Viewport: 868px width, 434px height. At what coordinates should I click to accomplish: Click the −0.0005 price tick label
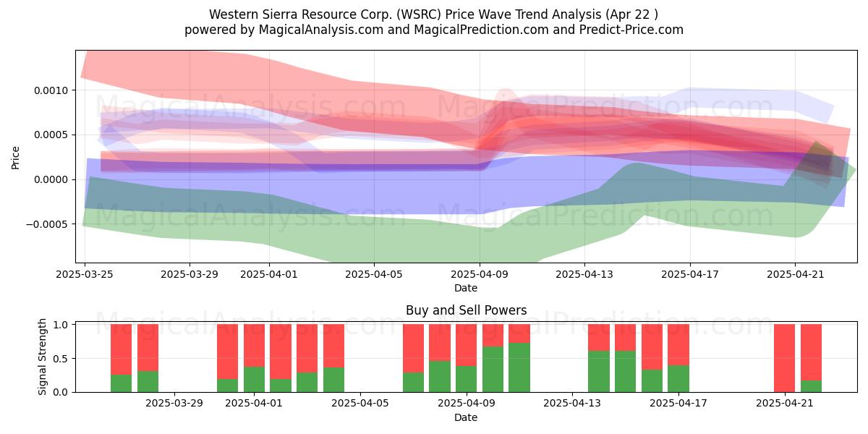point(48,224)
